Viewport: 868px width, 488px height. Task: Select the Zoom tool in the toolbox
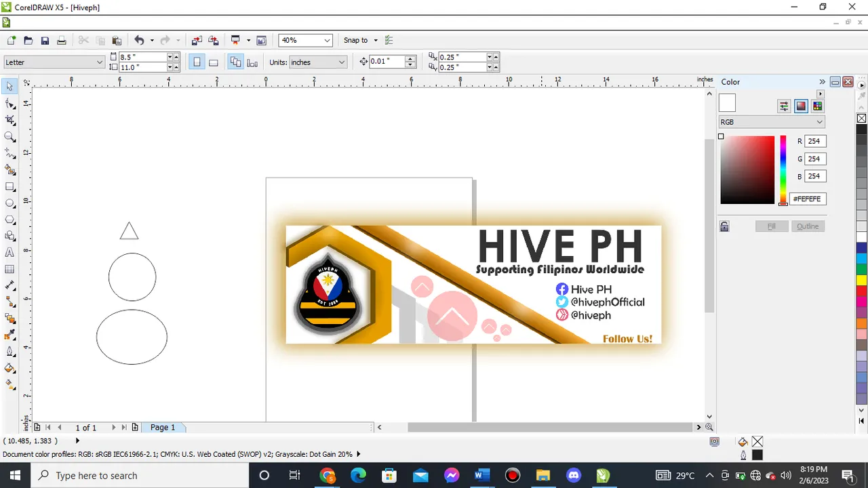point(9,137)
